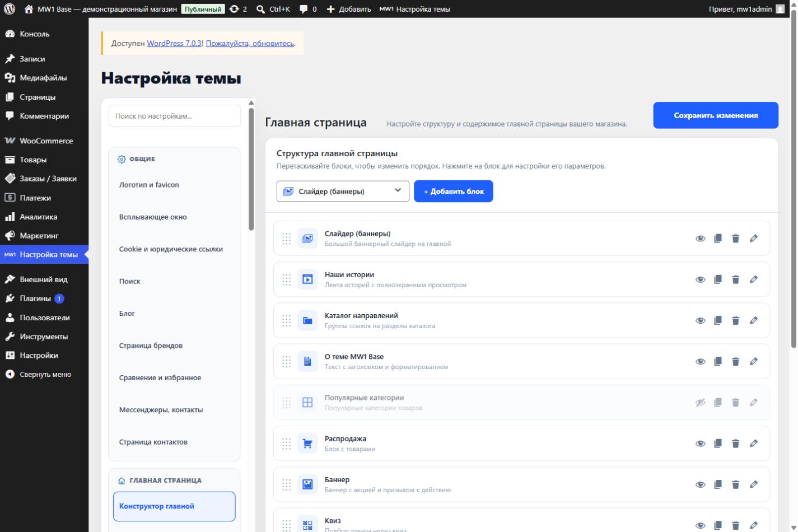Edit the Слайдер (баннеры) block
Screen dimensions: 798x532
point(754,239)
